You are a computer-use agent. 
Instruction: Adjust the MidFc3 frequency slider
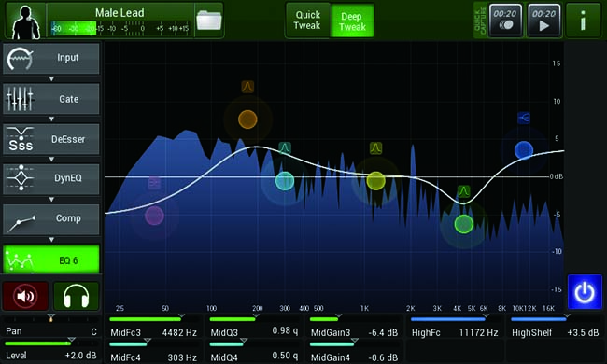153,319
